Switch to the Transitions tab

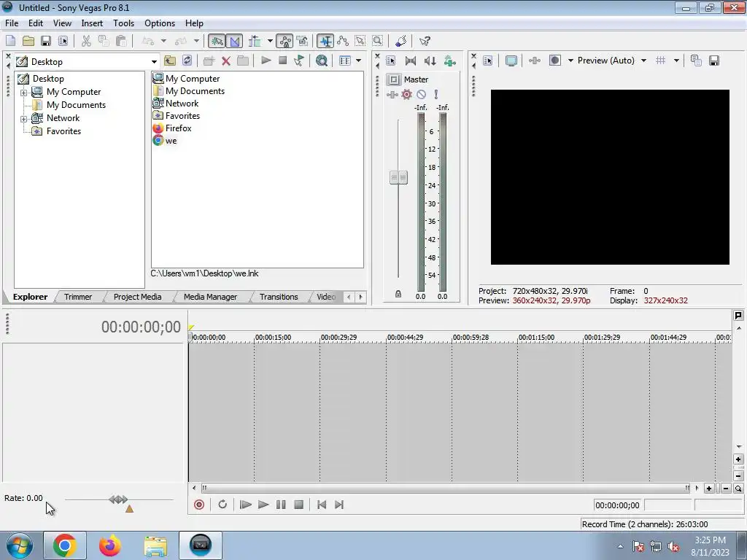click(279, 297)
